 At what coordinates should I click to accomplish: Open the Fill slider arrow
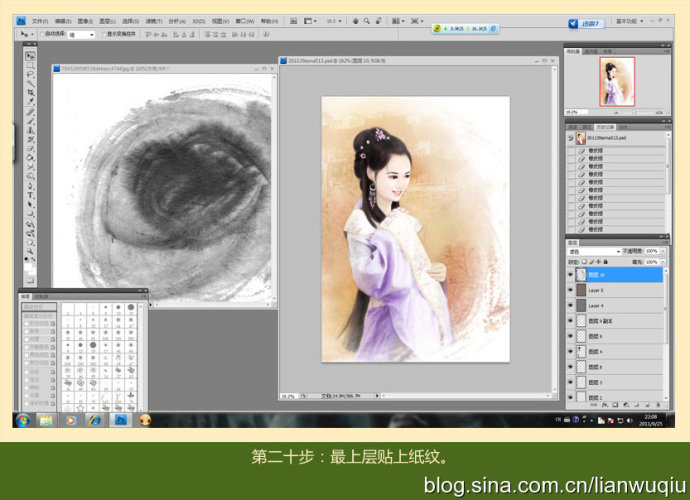tap(663, 262)
